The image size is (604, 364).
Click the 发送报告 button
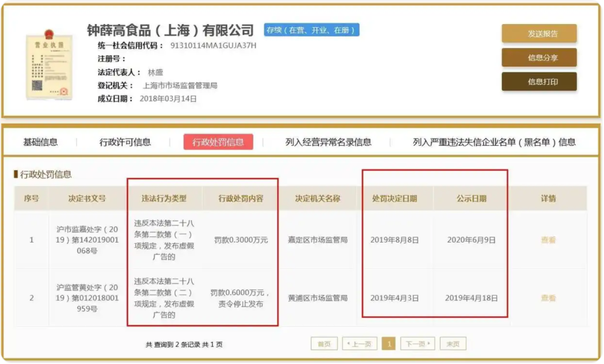[x=539, y=34]
